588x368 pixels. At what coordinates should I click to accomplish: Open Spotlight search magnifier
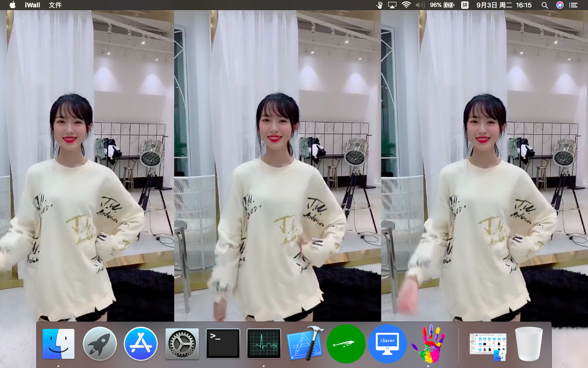545,5
